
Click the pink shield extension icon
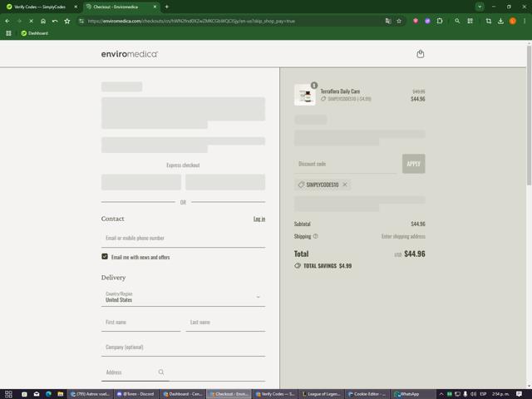pos(416,21)
